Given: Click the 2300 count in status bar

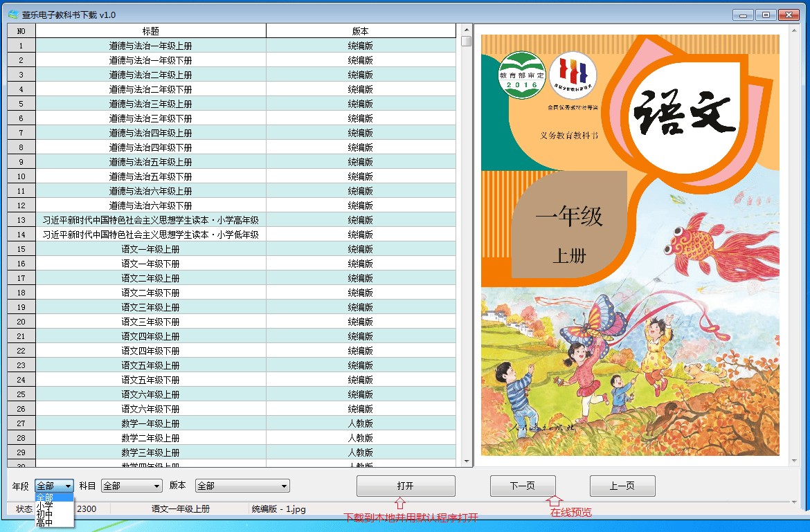Looking at the screenshot, I should [x=87, y=508].
